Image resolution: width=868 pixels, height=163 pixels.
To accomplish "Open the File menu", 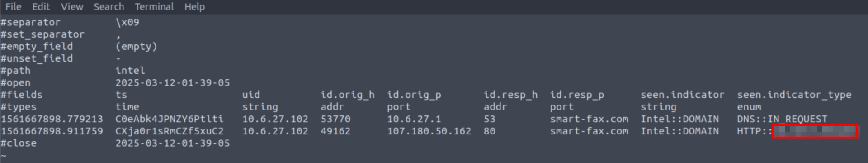I will (x=13, y=7).
